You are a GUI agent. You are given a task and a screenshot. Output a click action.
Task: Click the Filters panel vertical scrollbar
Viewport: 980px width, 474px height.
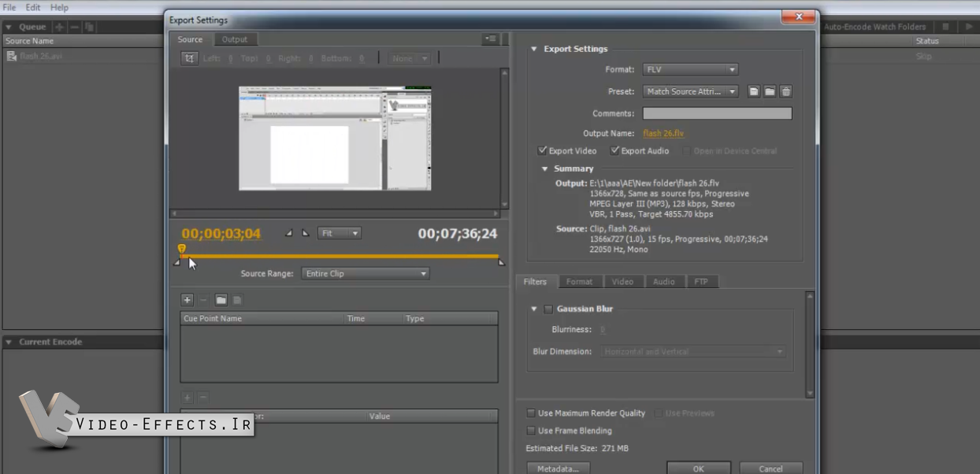pyautogui.click(x=810, y=344)
